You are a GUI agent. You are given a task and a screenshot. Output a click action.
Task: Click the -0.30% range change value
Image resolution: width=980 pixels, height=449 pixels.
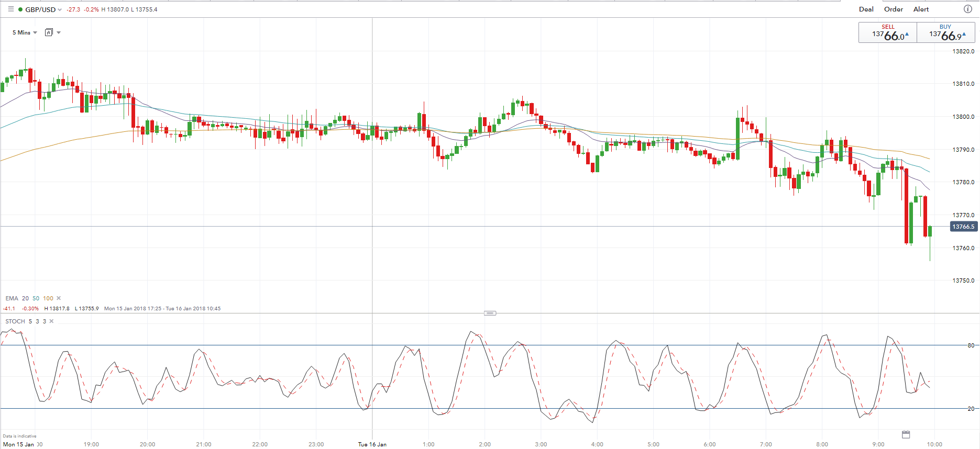(x=30, y=308)
